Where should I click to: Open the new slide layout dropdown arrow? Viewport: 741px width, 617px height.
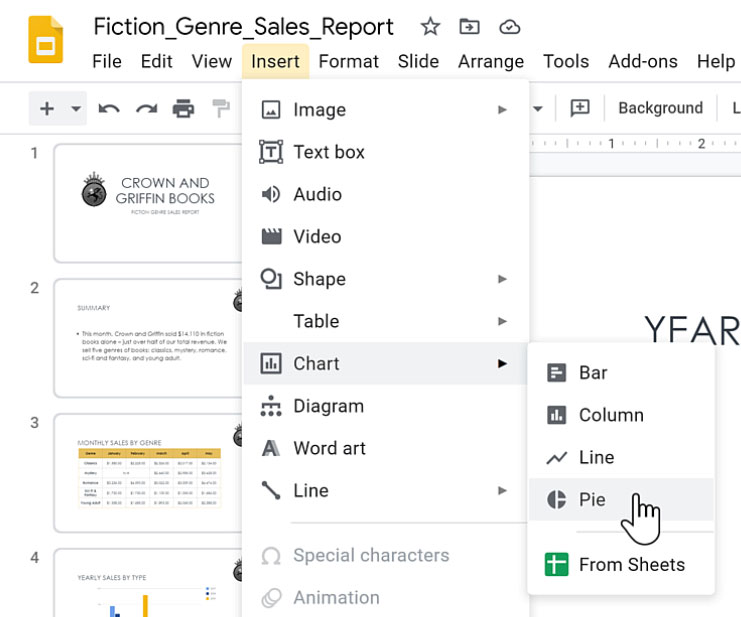click(76, 109)
